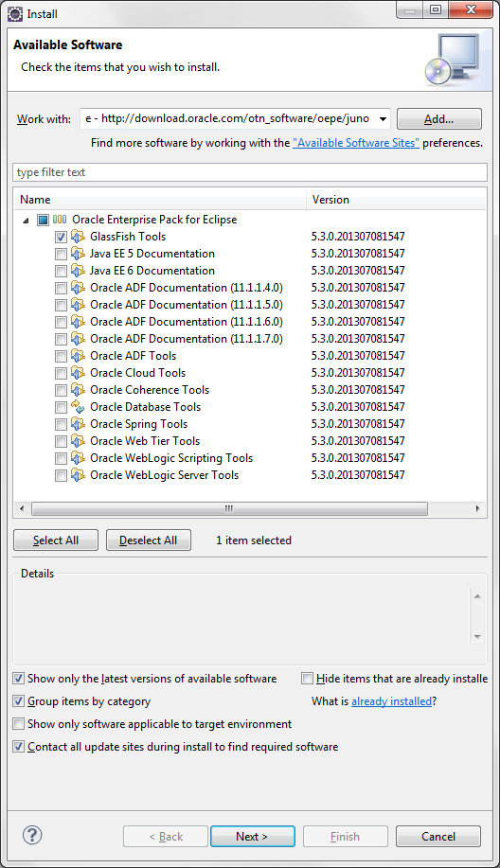
Task: Check the Oracle ADF Tools checkbox
Action: click(61, 356)
